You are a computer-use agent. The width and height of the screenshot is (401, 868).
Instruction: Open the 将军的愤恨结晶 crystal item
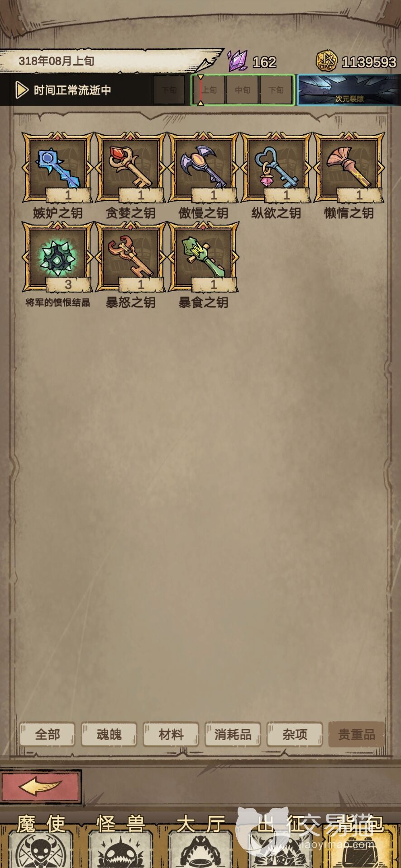click(x=57, y=257)
